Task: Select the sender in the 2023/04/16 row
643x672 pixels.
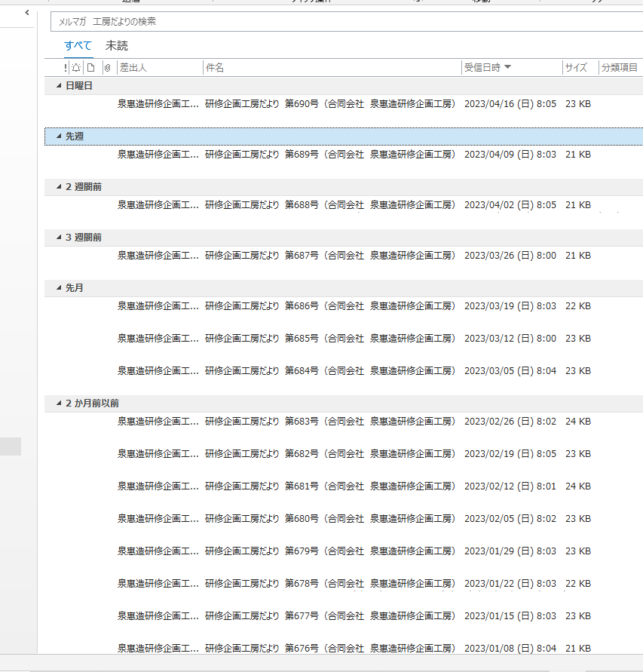Action: pyautogui.click(x=158, y=104)
